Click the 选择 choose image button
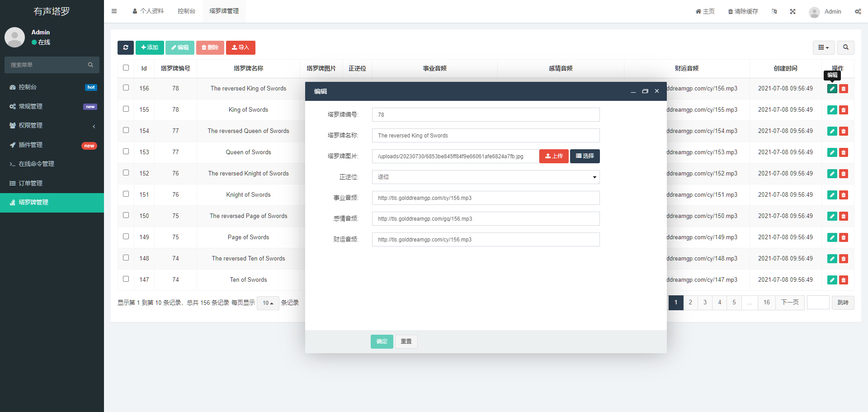 click(x=585, y=156)
